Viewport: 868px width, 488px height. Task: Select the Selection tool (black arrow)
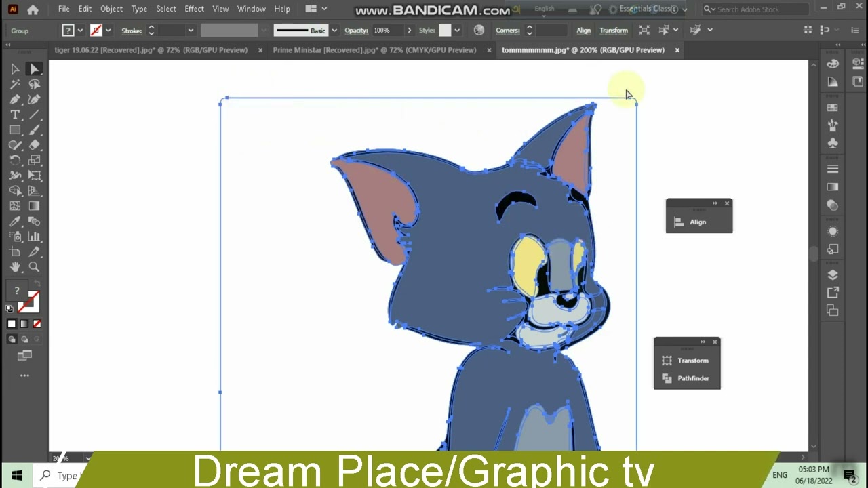(15, 69)
